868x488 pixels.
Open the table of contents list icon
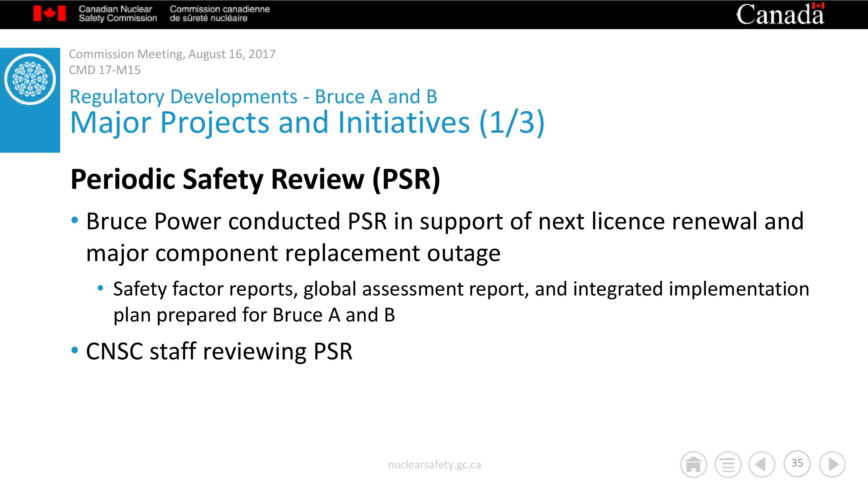click(x=728, y=464)
